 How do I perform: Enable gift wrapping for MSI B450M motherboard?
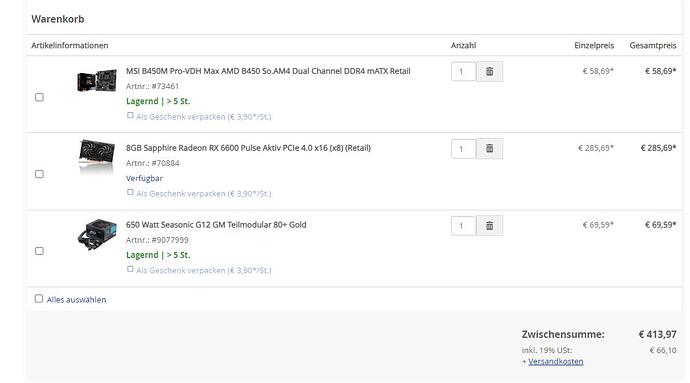[130, 115]
